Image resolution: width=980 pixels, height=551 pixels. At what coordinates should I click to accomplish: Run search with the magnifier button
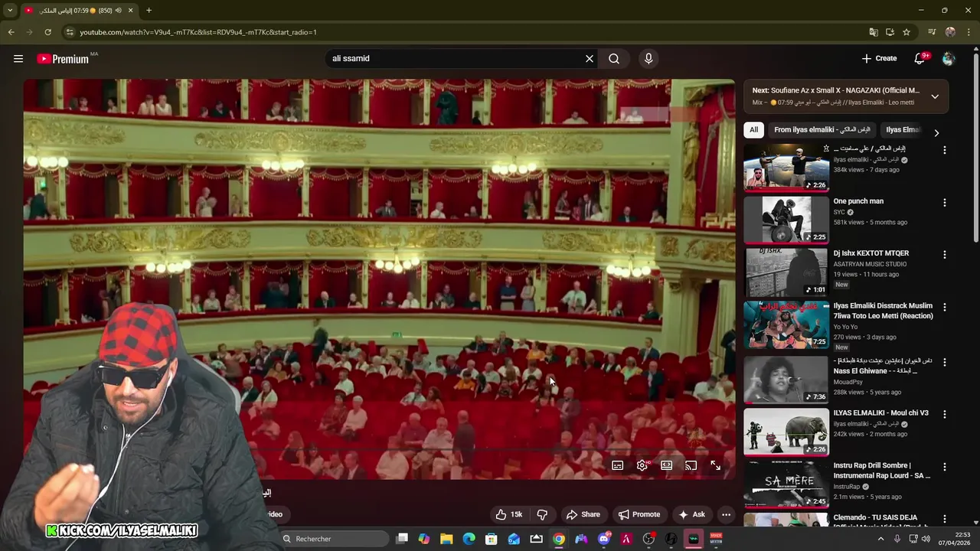click(x=614, y=58)
